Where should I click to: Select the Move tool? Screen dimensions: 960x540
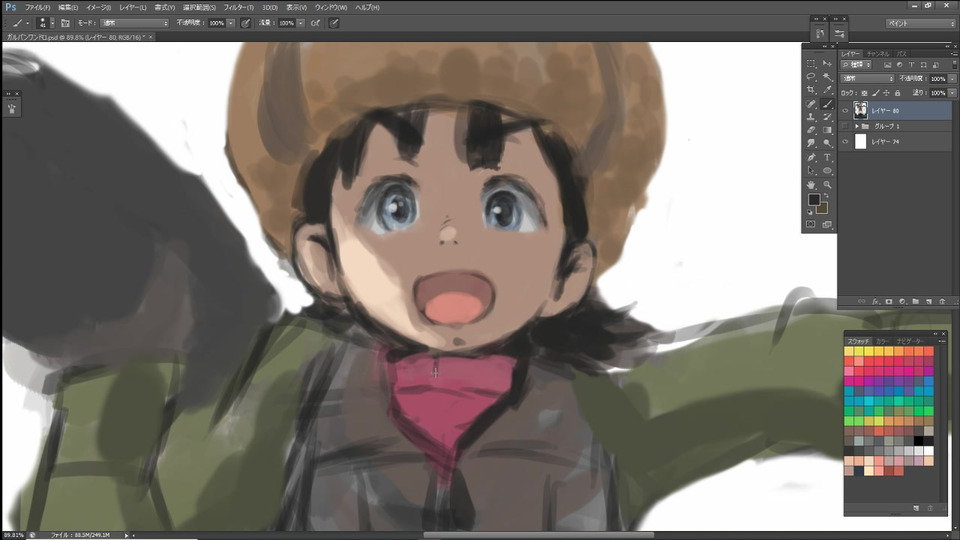click(x=827, y=64)
